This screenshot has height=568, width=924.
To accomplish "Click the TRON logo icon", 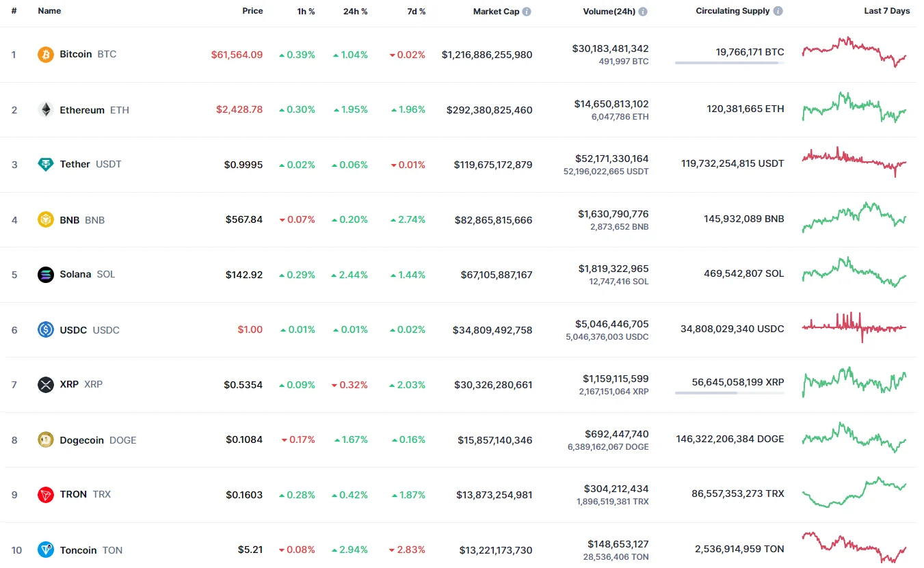I will click(46, 495).
